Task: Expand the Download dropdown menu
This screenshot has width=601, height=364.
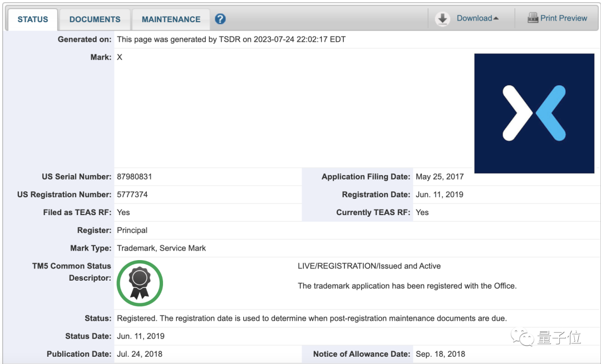Action: coord(477,18)
